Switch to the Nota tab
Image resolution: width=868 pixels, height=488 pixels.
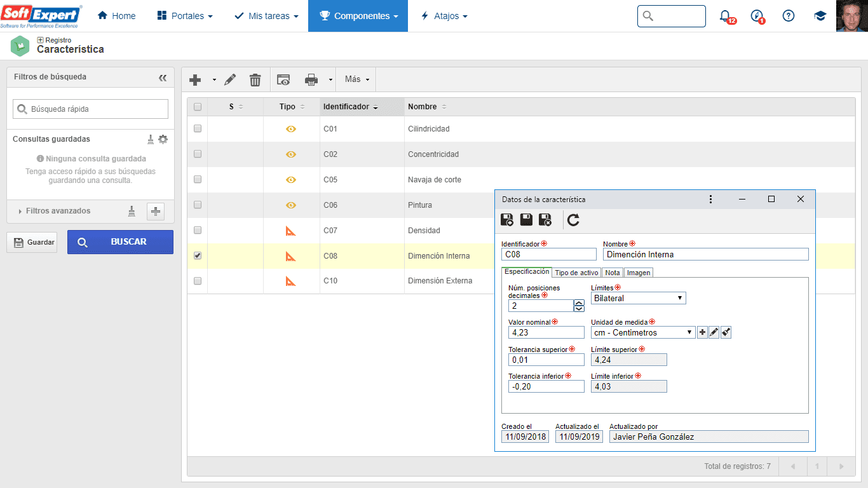point(613,273)
